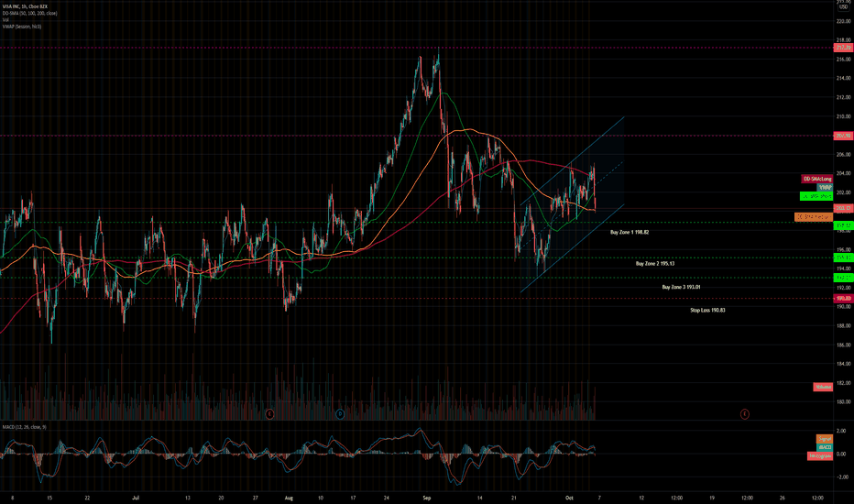Click the upcoming earnings 'E' marker in future area
Viewport: 854px width, 504px height.
tap(745, 414)
